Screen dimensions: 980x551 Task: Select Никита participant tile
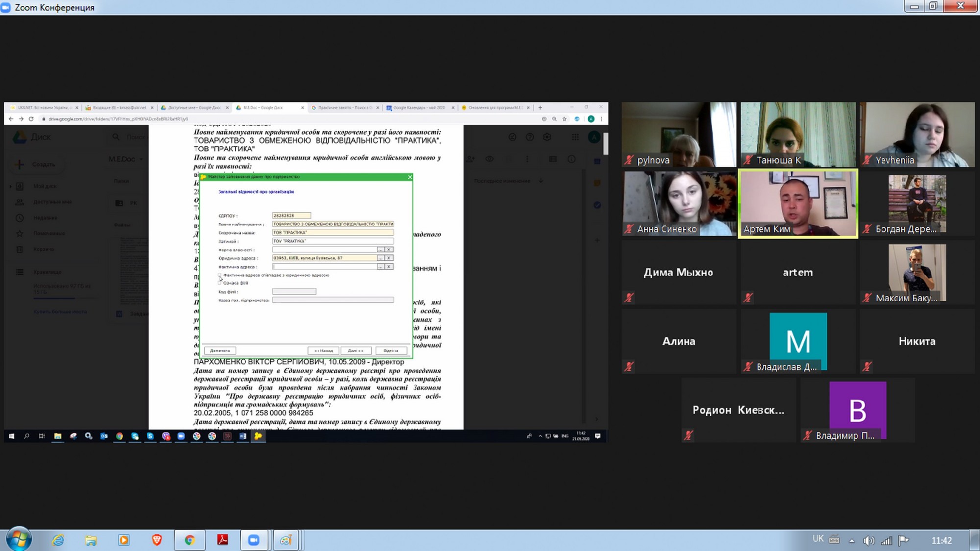917,341
